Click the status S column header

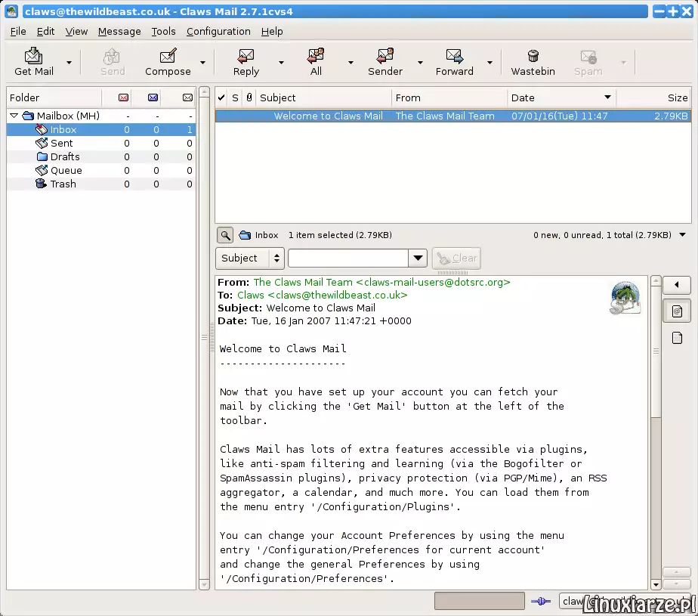(x=235, y=98)
